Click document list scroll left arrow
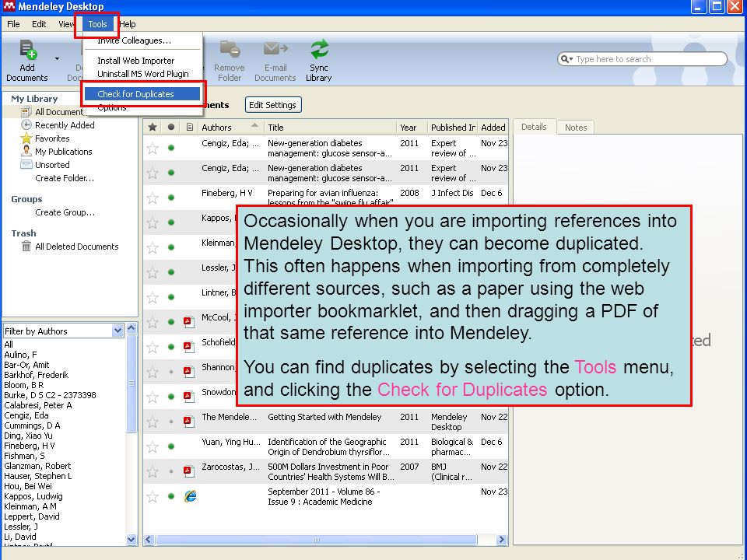This screenshot has height=560, width=747. tap(149, 540)
